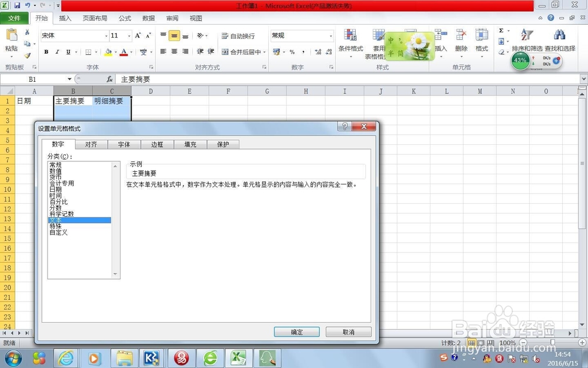Screen dimensions: 588x368
Task: Click the 100% zoom level control
Action: (x=507, y=343)
